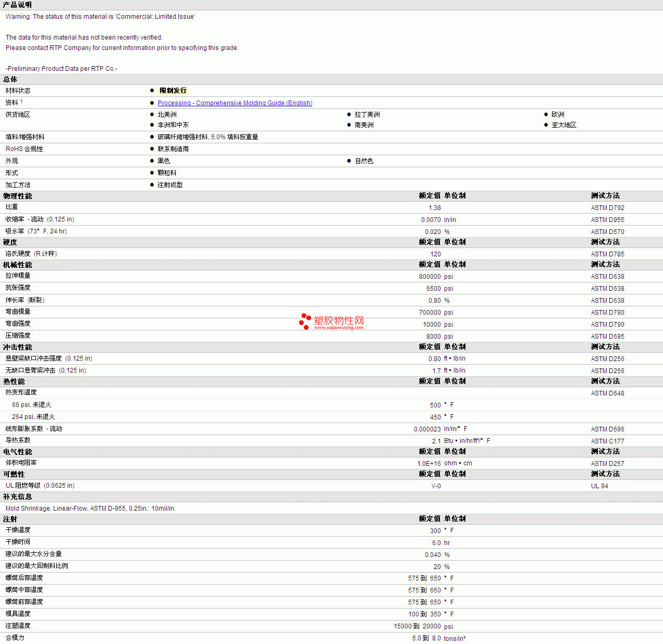
Task: Click the ASTM D696 test method
Action: click(608, 429)
